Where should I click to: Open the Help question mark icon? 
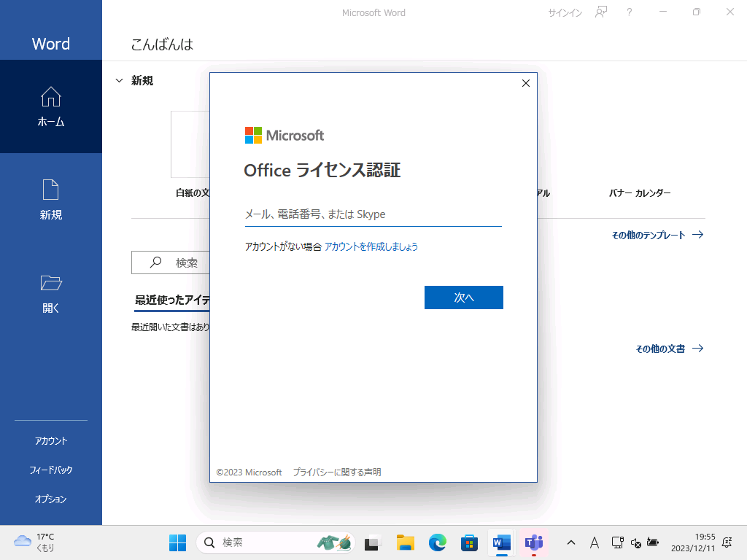tap(630, 12)
